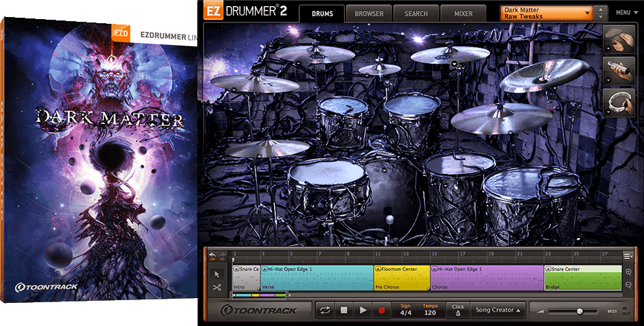Screen dimensions: 644x326
Task: Click the Redo arrow icon
Action: click(x=223, y=257)
